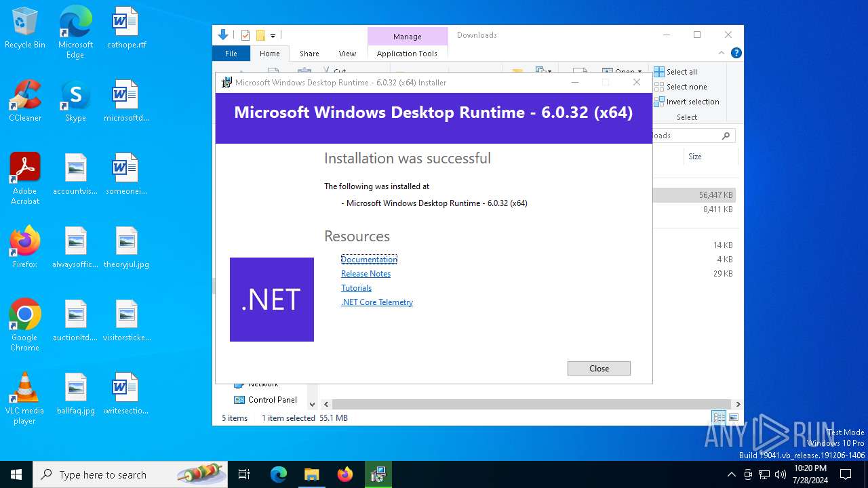Open the Windows Start menu
The image size is (868, 488).
16,474
